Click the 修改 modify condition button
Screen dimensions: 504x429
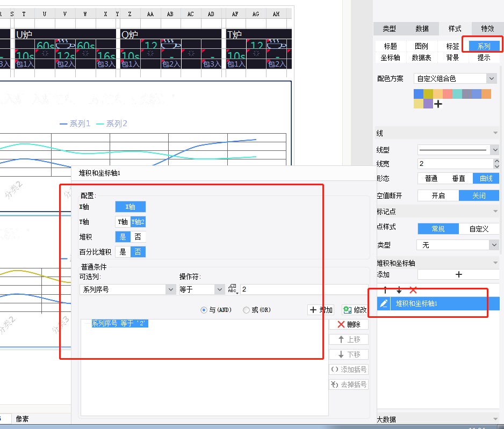click(355, 310)
